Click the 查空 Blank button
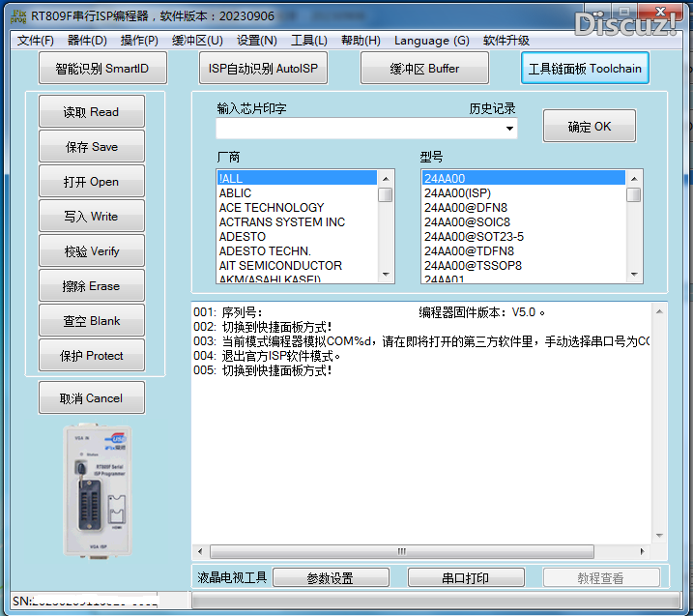This screenshot has height=616, width=693. point(92,320)
